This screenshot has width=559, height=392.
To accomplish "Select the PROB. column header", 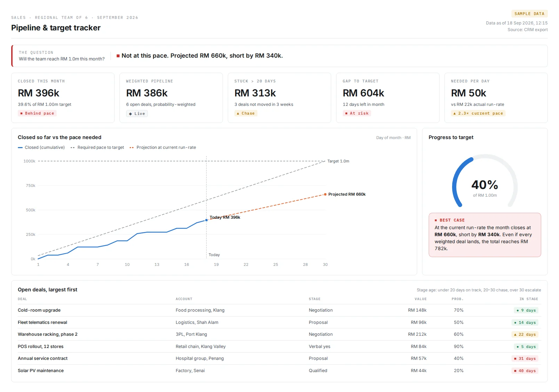I will click(x=457, y=299).
